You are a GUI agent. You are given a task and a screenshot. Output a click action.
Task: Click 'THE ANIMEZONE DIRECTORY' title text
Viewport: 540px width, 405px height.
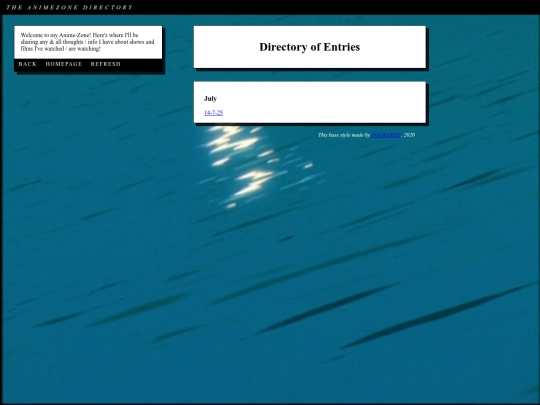[x=69, y=7]
